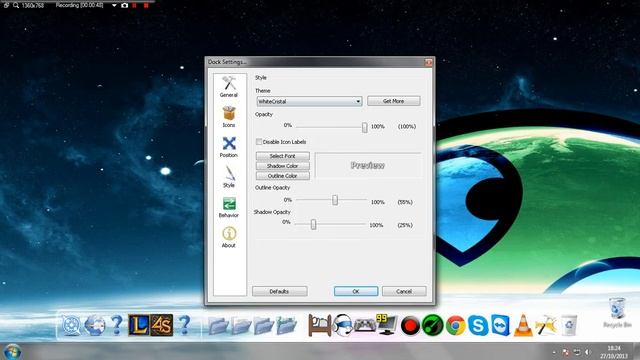Take a snapshot with recorder camera icon

(x=124, y=5)
